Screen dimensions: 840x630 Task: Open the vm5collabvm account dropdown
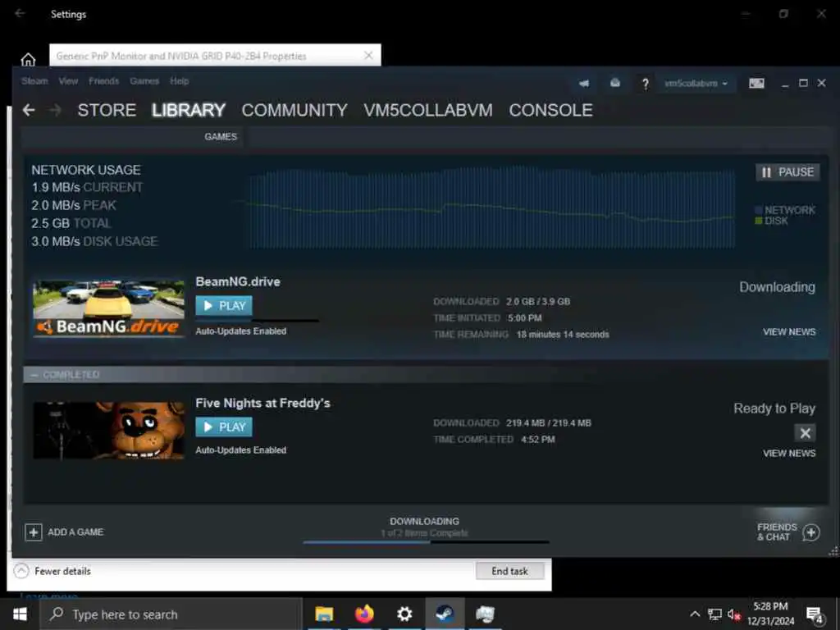(x=696, y=84)
